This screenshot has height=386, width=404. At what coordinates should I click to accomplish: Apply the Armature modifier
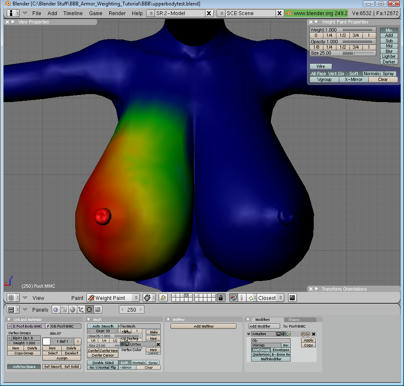[x=308, y=340]
